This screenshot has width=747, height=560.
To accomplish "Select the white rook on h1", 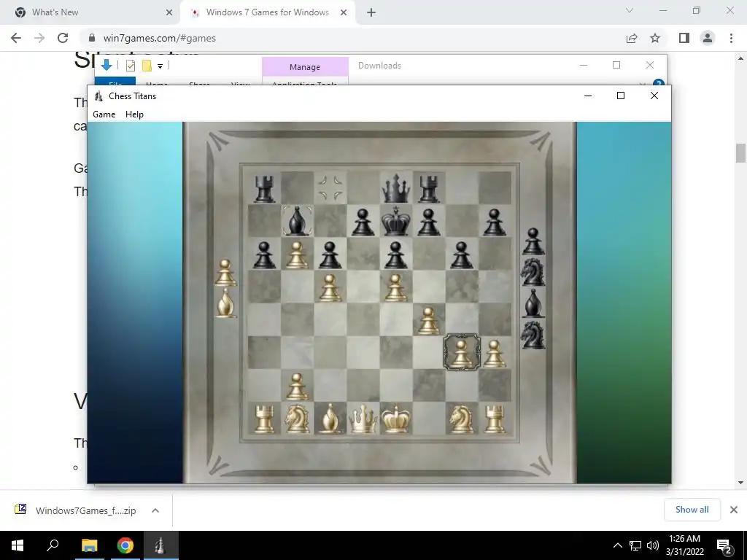I will pyautogui.click(x=495, y=419).
